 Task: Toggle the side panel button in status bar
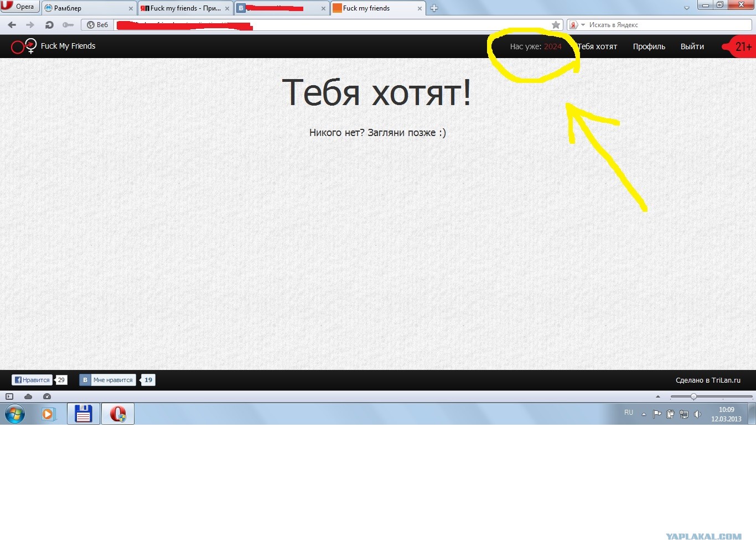click(x=9, y=397)
